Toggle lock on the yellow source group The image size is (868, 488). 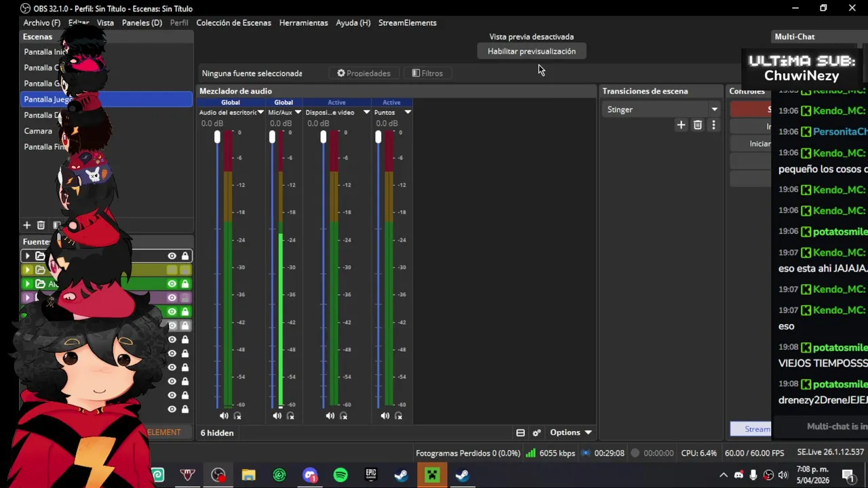tap(184, 270)
